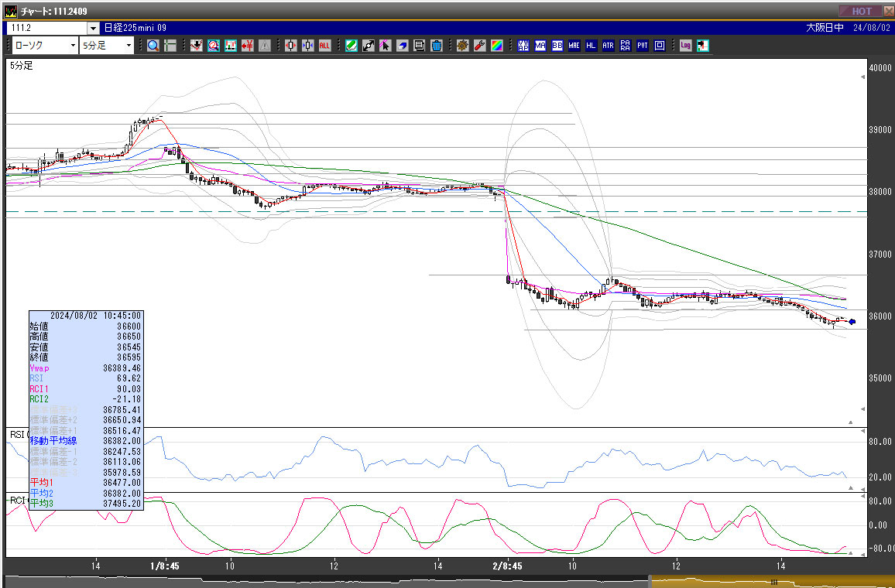Image resolution: width=895 pixels, height=588 pixels.
Task: Click the red ALL icon
Action: click(x=324, y=46)
